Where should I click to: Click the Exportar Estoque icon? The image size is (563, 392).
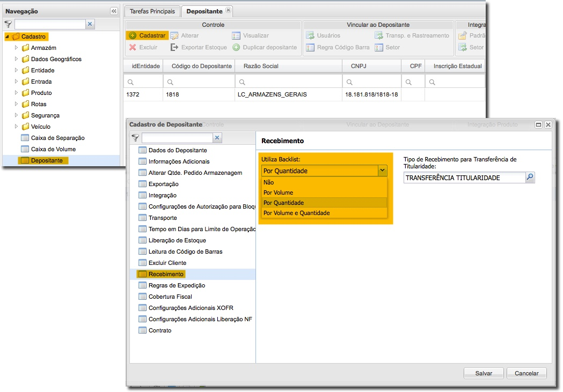click(x=174, y=47)
